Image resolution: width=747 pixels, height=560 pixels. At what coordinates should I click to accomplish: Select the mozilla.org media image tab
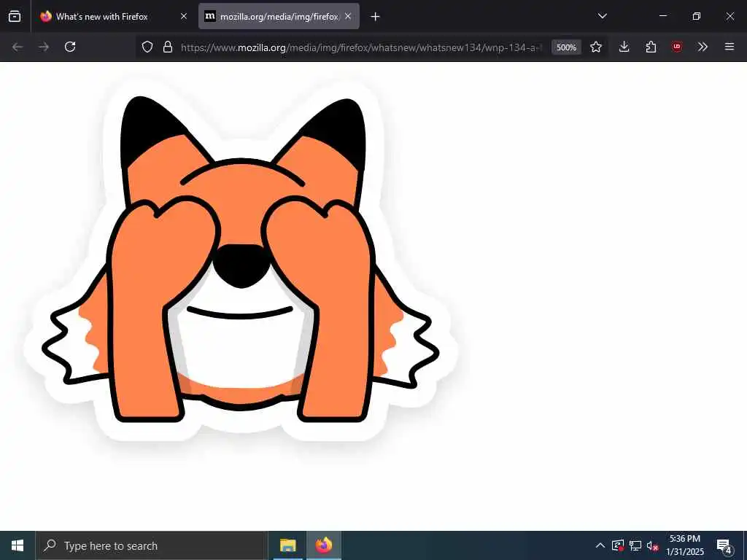click(x=279, y=16)
